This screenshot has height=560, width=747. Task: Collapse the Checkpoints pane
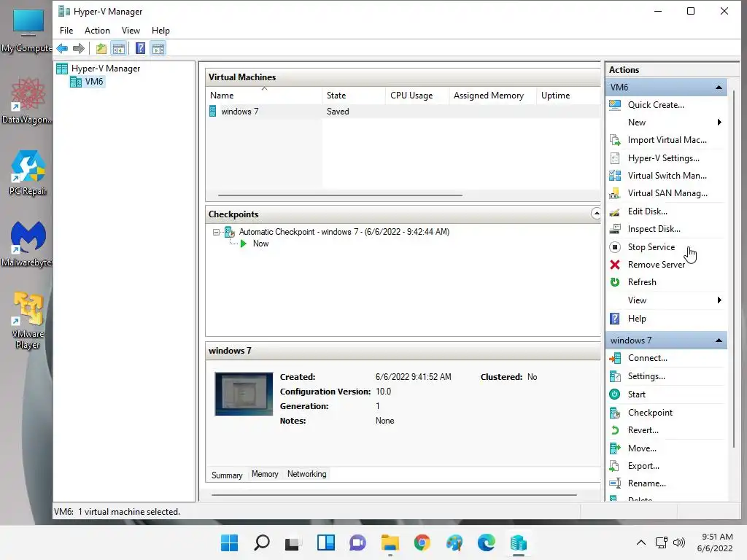click(x=596, y=214)
